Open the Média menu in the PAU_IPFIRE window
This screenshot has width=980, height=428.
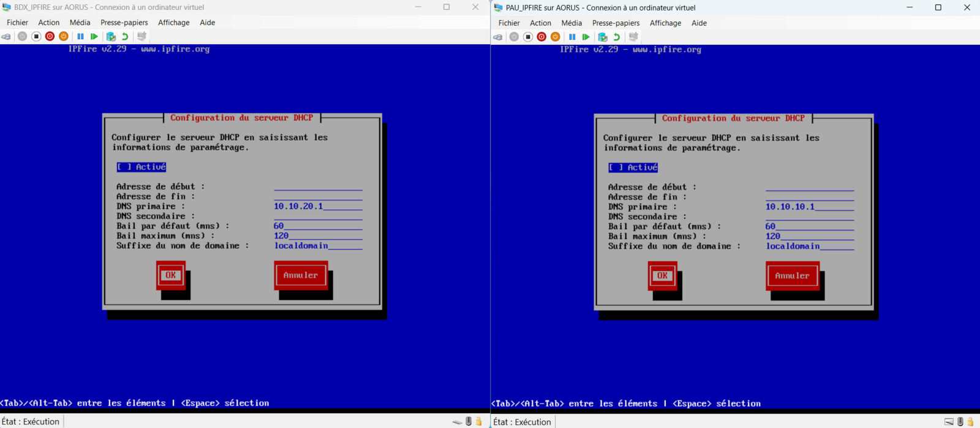571,23
